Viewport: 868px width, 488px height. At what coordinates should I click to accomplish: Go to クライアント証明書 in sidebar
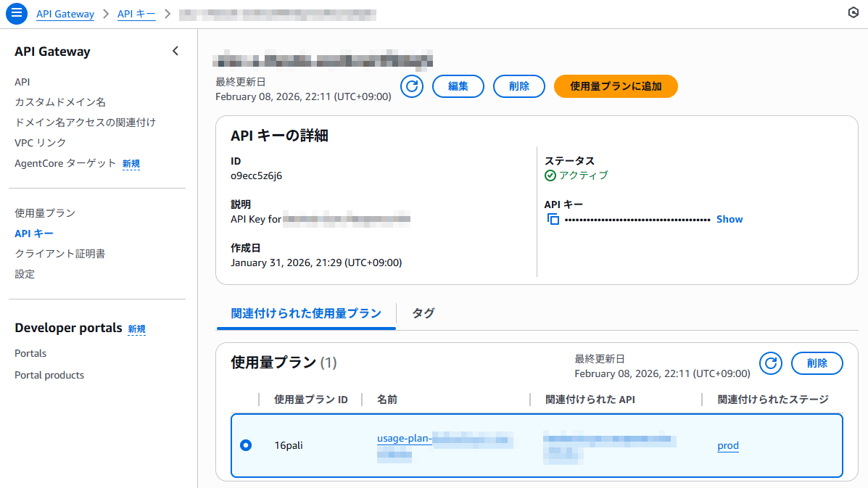[60, 254]
